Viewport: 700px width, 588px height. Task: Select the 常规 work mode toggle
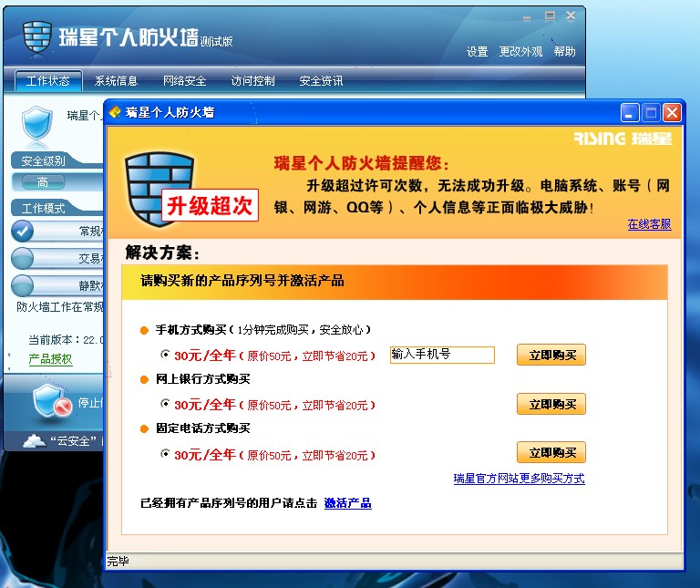click(x=22, y=232)
